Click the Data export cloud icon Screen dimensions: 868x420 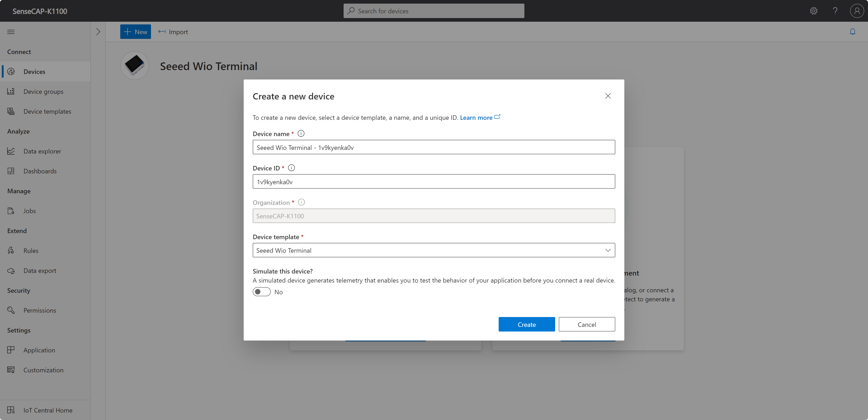tap(11, 270)
